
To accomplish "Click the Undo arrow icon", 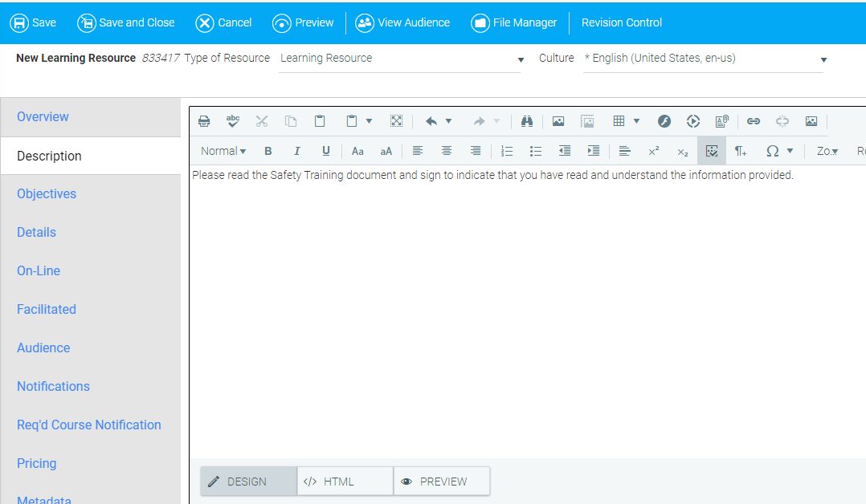I will coord(431,121).
